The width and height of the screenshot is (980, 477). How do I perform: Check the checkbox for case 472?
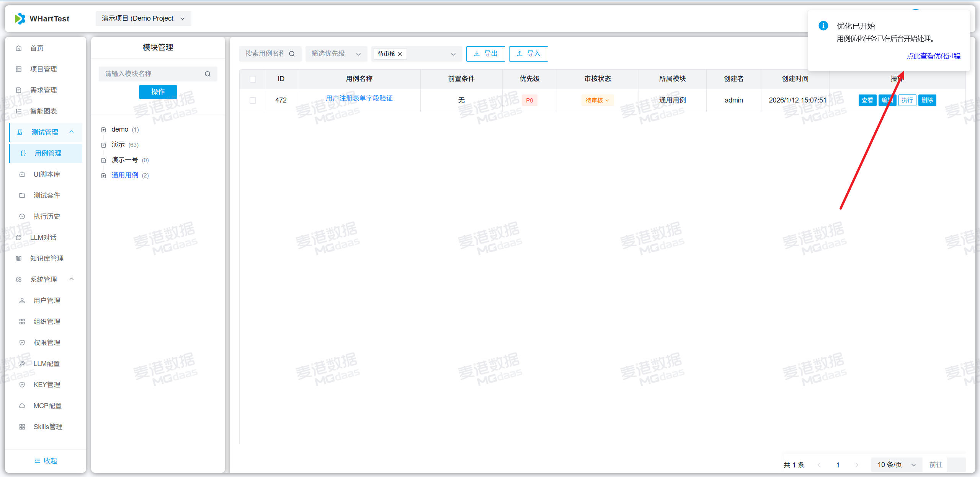coord(253,100)
